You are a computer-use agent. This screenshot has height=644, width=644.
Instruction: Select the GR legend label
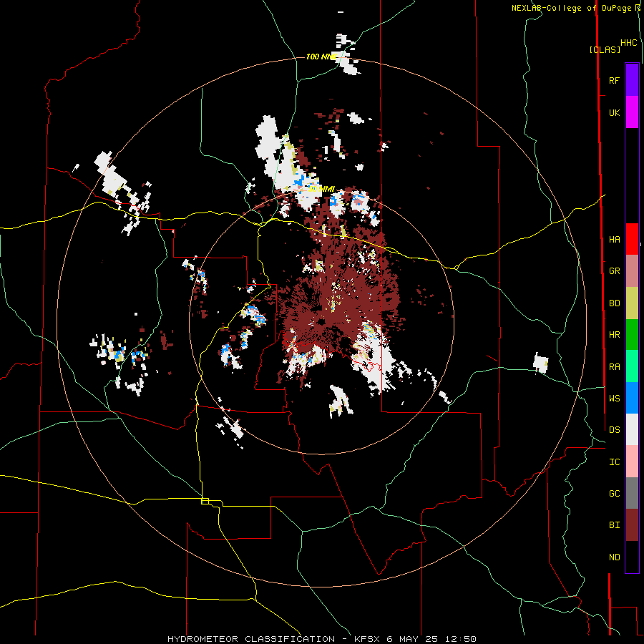point(614,271)
